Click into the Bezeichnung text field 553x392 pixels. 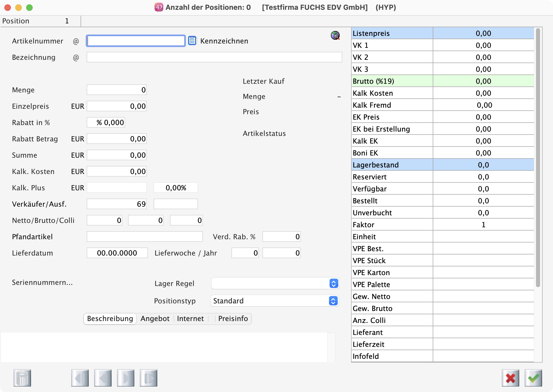tap(214, 57)
